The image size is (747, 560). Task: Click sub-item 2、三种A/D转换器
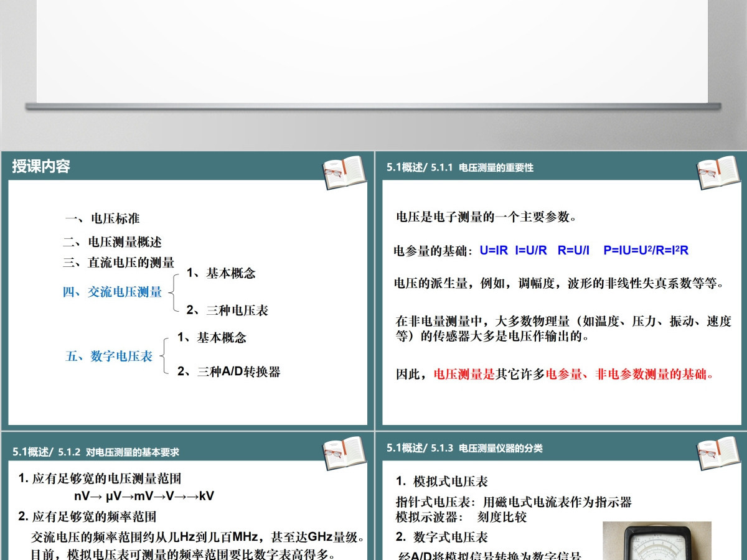[x=228, y=371]
